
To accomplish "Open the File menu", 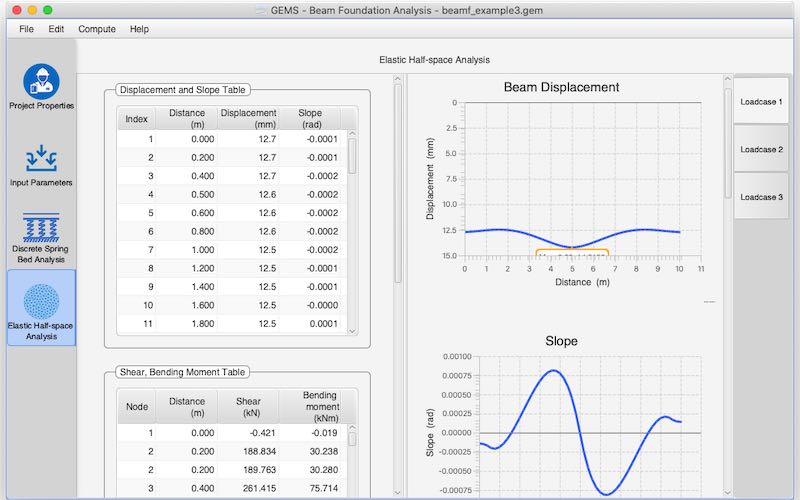I will tap(27, 29).
